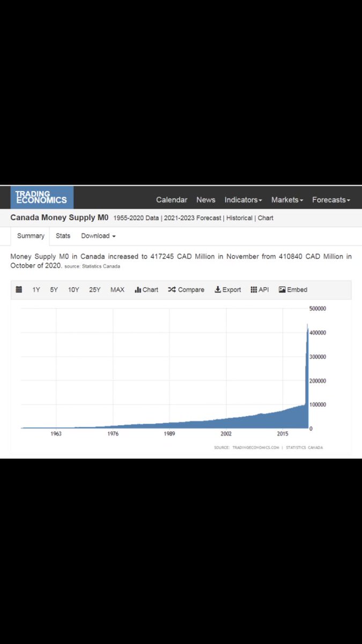362x644 pixels.
Task: Click the Compare button
Action: point(186,290)
